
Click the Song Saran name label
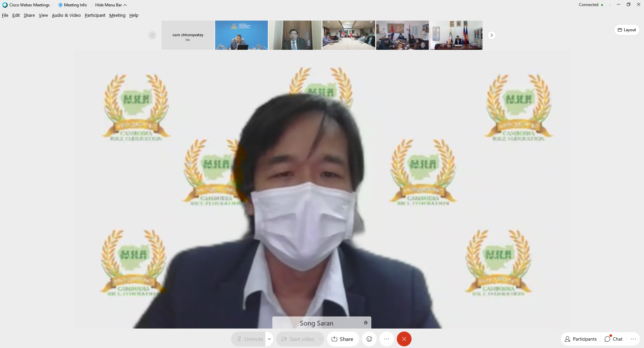tap(316, 323)
